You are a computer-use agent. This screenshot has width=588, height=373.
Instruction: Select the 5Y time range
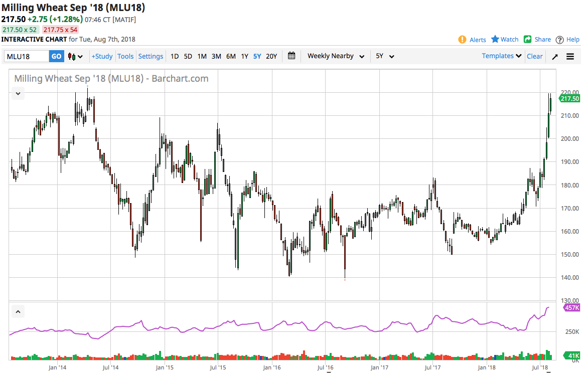257,56
